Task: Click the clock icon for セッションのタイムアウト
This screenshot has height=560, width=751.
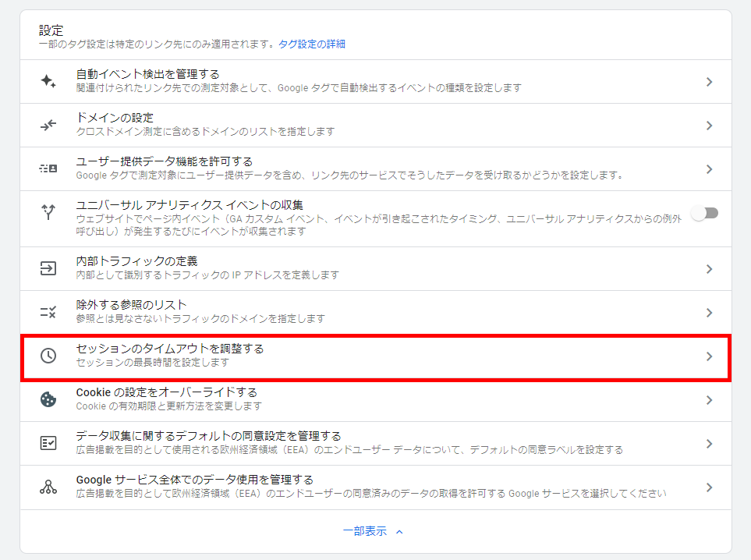Action: pos(48,356)
